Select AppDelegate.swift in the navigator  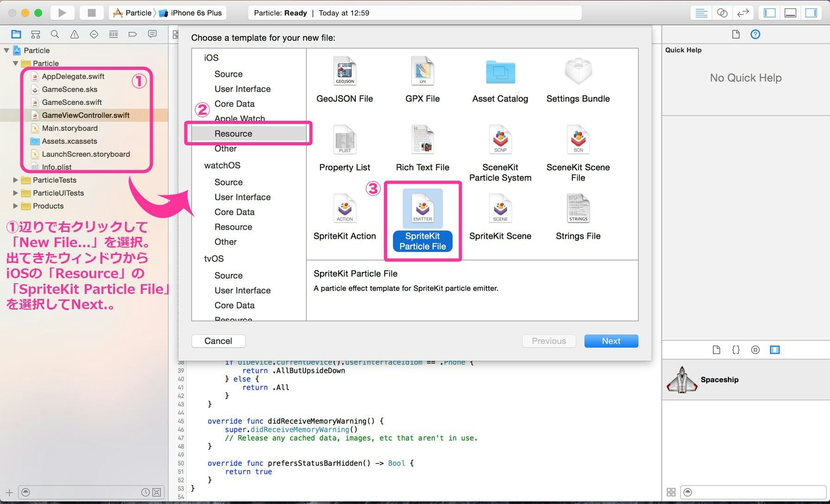(x=73, y=76)
